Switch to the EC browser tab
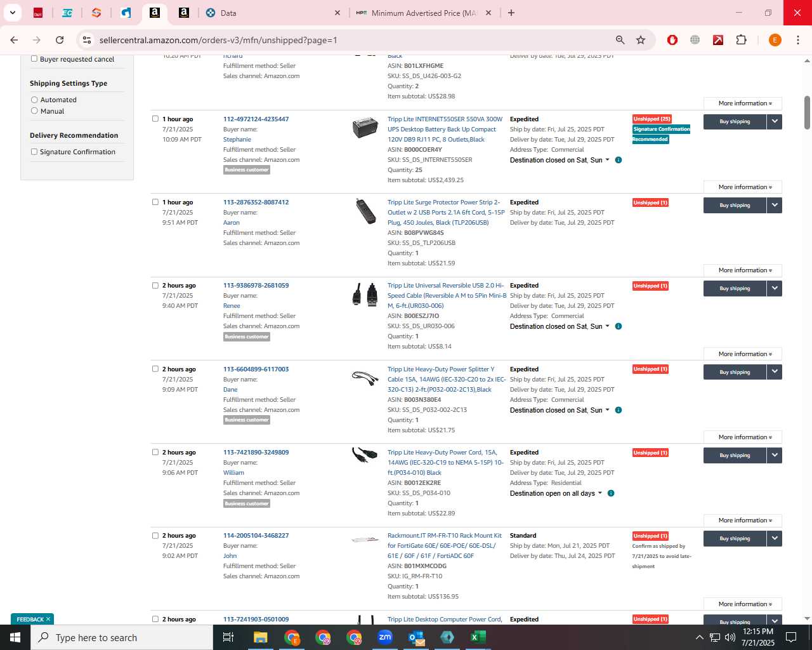The height and width of the screenshot is (650, 812). point(67,13)
